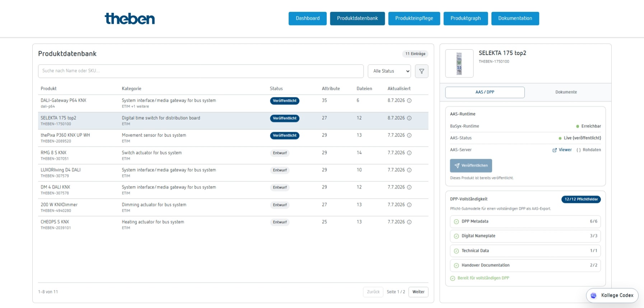Switch to the Dokumente tab
This screenshot has height=308, width=644.
point(566,92)
